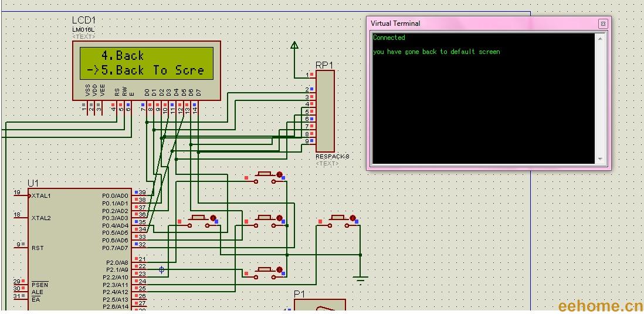Viewport: 644px width, 314px height.
Task: Click the LM016L part name
Action: click(84, 29)
